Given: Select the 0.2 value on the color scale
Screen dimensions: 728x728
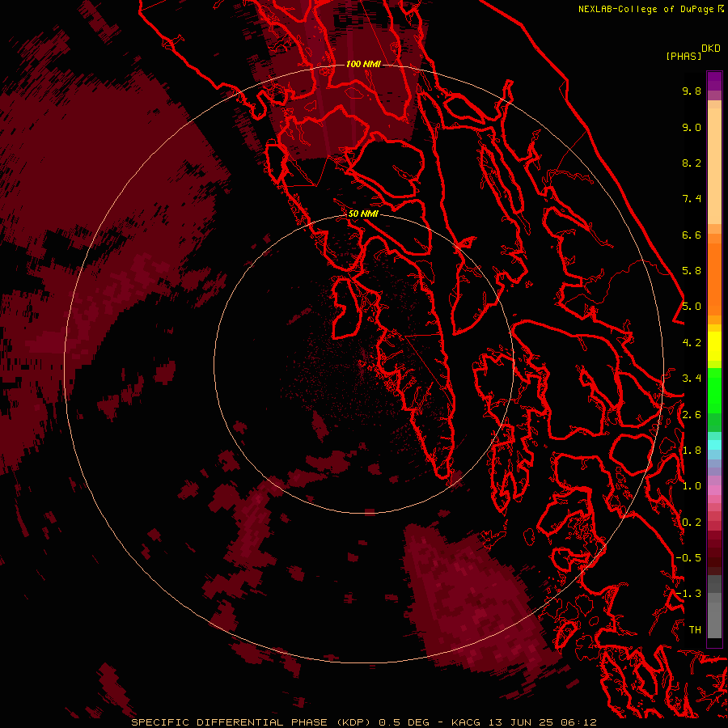Looking at the screenshot, I should [692, 523].
